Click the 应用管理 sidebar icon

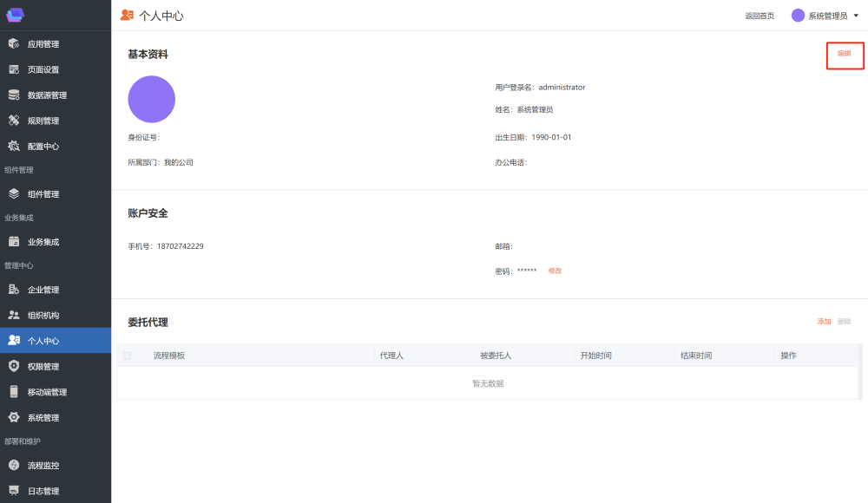pos(14,44)
